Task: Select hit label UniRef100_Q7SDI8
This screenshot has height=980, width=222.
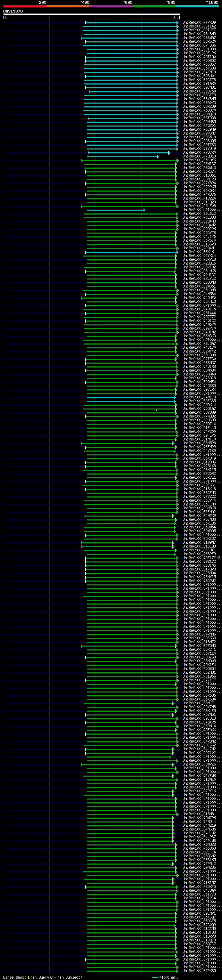Action: coord(199,378)
